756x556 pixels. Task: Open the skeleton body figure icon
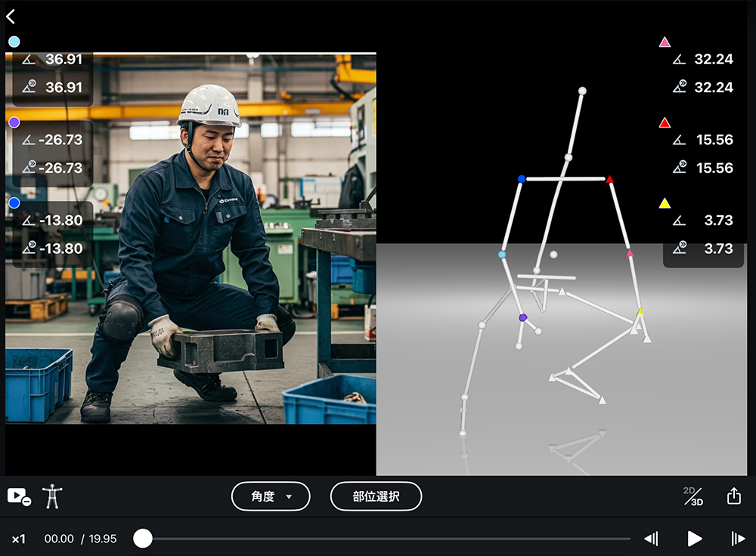click(53, 497)
